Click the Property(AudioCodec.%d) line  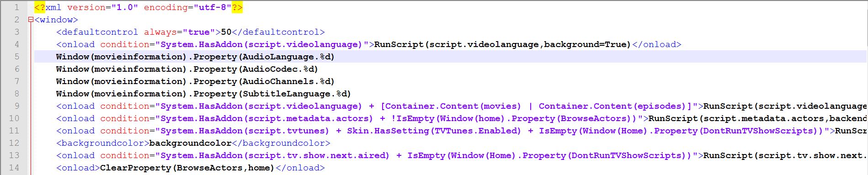click(187, 69)
